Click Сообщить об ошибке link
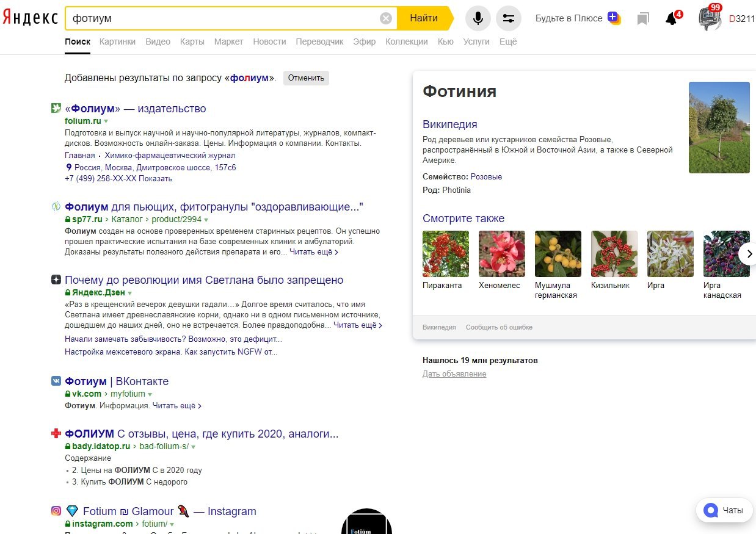The width and height of the screenshot is (756, 534). point(499,327)
